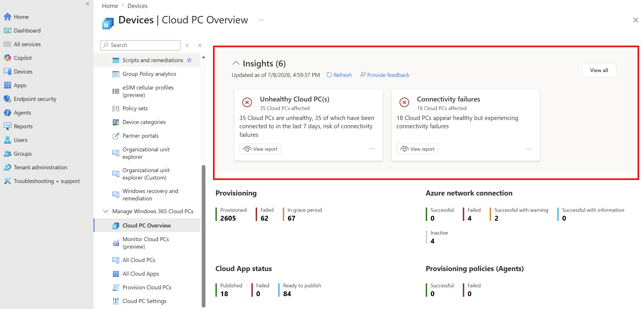Screen dimensions: 644x309
Task: Go to Tenant administration
Action: point(35,167)
